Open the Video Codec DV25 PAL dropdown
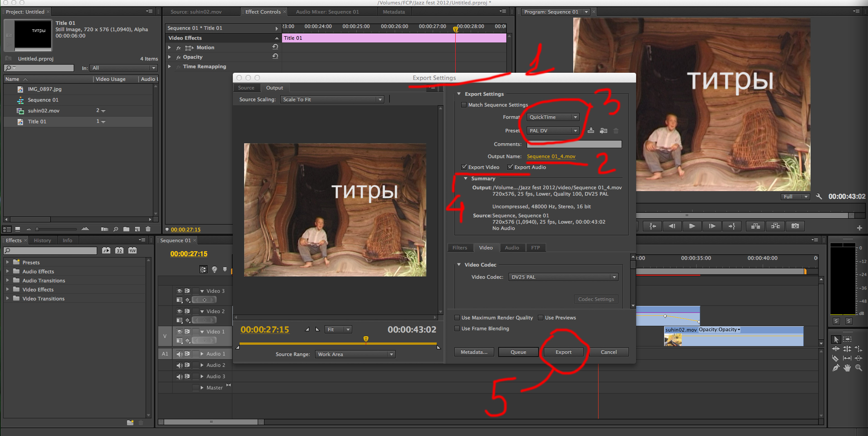The width and height of the screenshot is (868, 436). coord(563,277)
